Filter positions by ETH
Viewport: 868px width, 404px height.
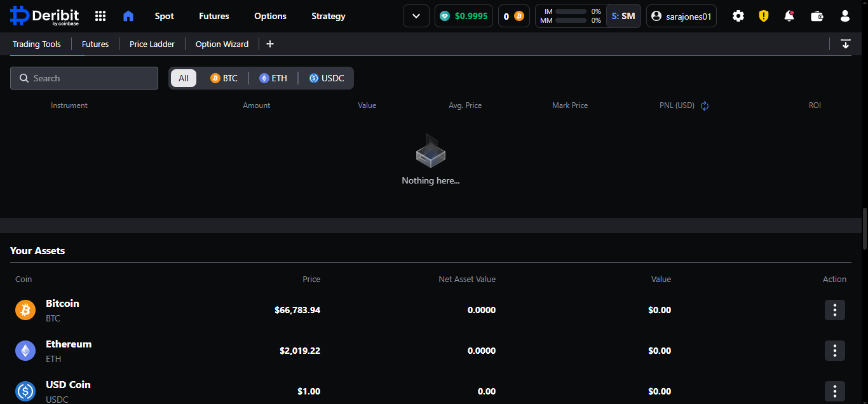[x=273, y=78]
